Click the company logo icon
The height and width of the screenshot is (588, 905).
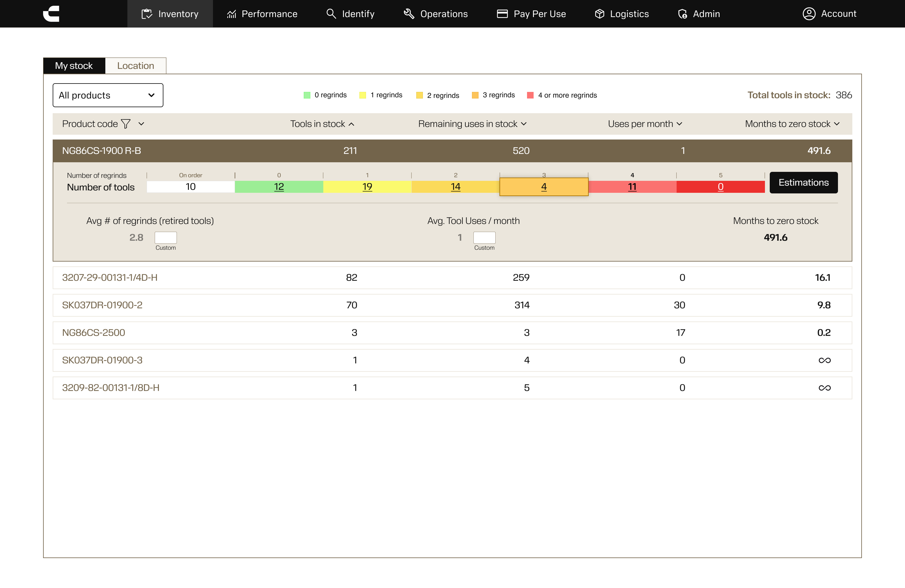pyautogui.click(x=51, y=14)
